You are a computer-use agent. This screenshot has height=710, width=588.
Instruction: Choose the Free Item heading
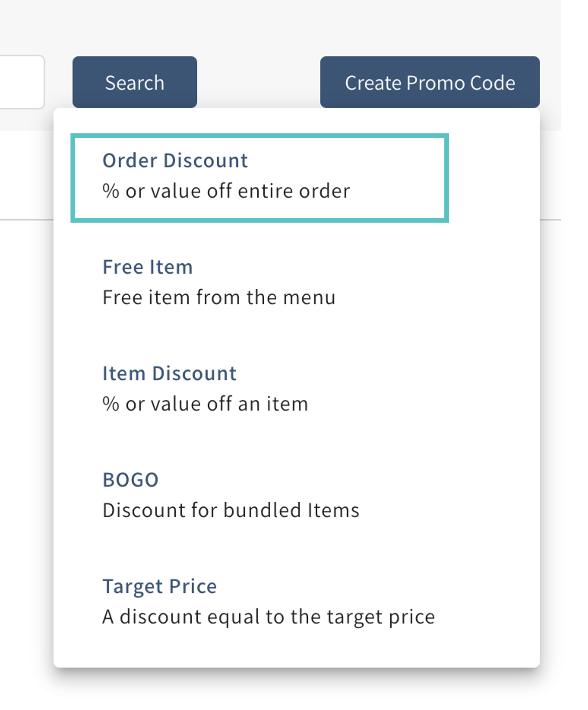[148, 267]
